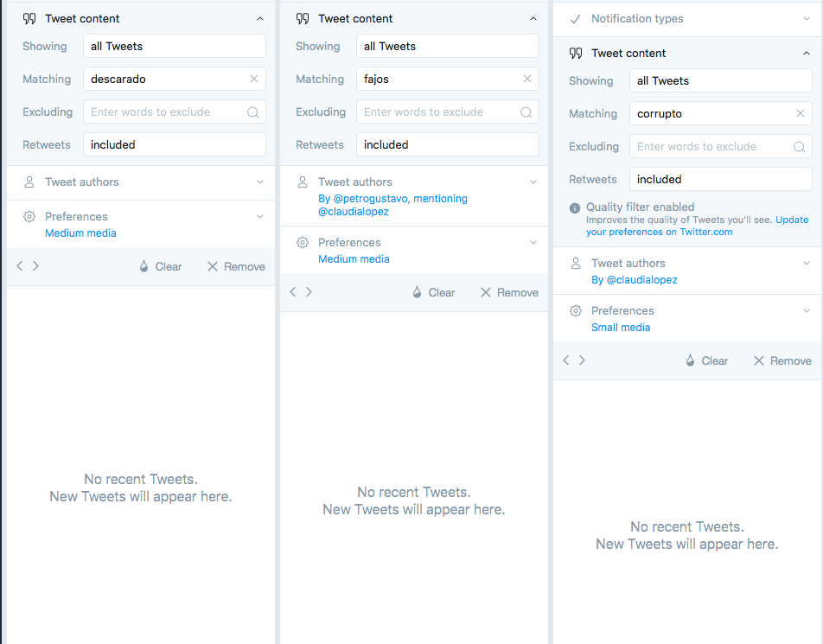Remove the descarado column
Image resolution: width=823 pixels, height=644 pixels.
coord(236,266)
